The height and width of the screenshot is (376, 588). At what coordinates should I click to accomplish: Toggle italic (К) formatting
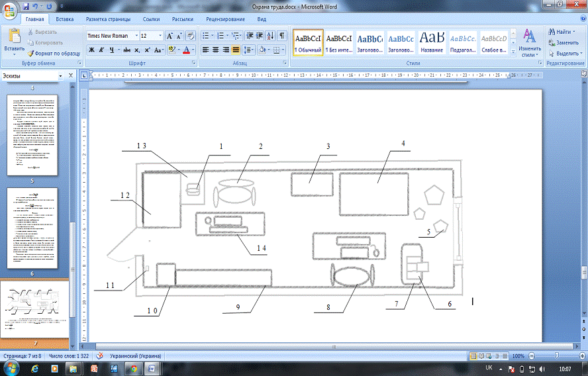pyautogui.click(x=101, y=50)
